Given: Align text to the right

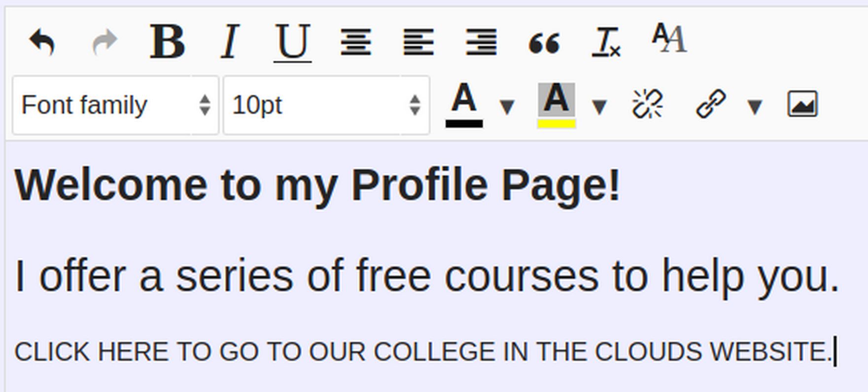Looking at the screenshot, I should (x=481, y=42).
